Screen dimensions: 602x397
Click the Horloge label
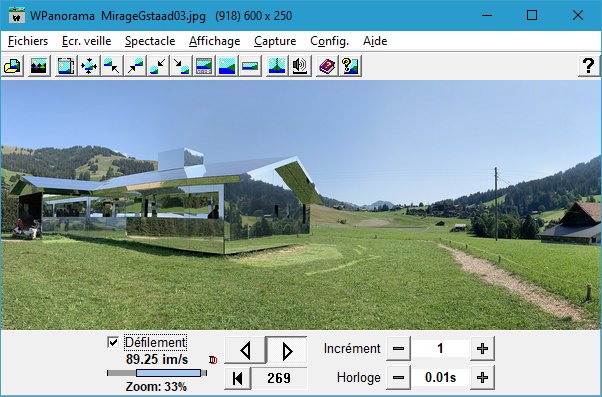[x=359, y=378]
